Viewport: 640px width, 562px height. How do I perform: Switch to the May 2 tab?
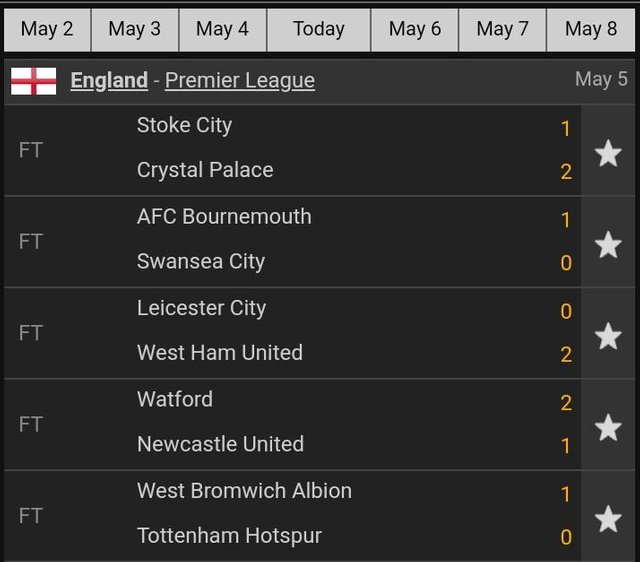(x=47, y=30)
